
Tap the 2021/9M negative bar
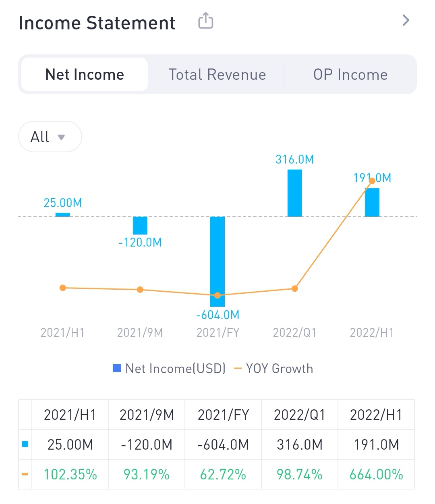140,226
